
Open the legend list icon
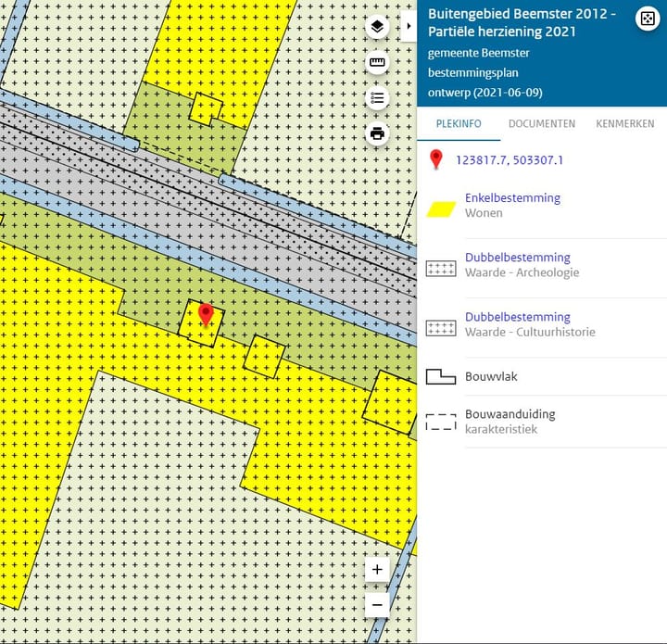[x=377, y=98]
